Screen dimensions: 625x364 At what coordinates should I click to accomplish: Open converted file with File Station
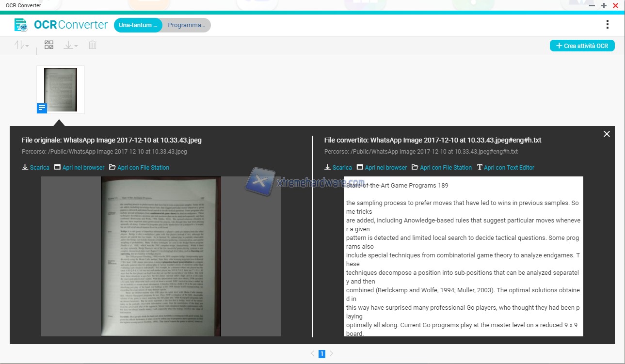(x=442, y=167)
